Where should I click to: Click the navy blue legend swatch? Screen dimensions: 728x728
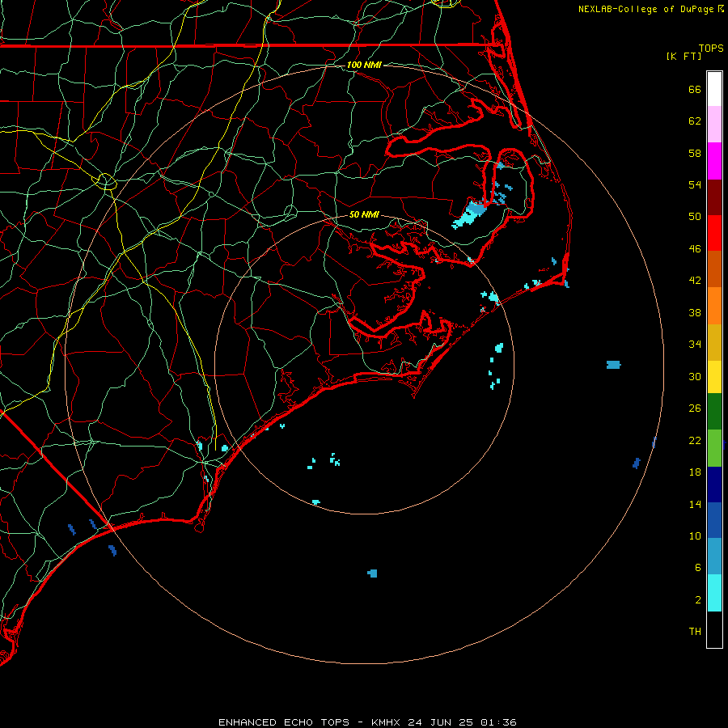pos(714,485)
